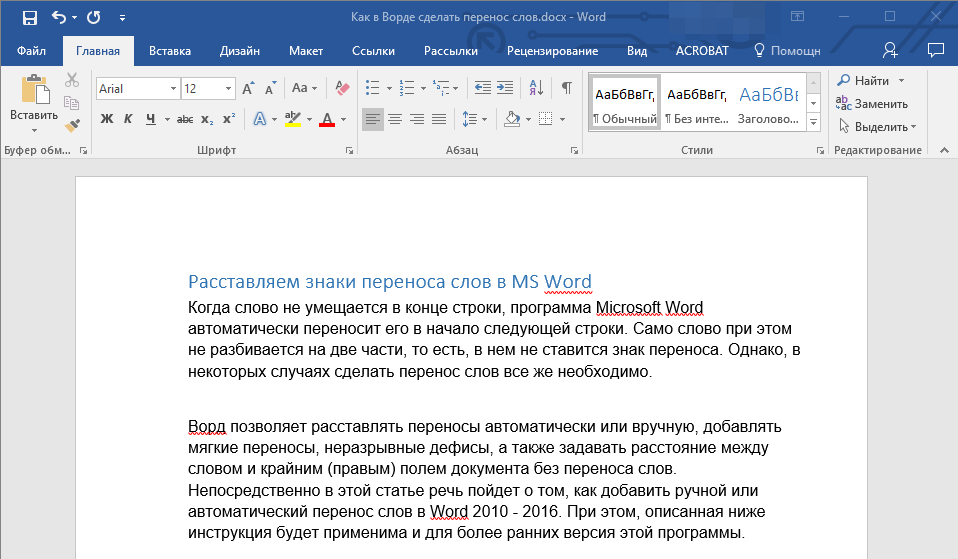Click the Format Painter brush icon

[72, 125]
